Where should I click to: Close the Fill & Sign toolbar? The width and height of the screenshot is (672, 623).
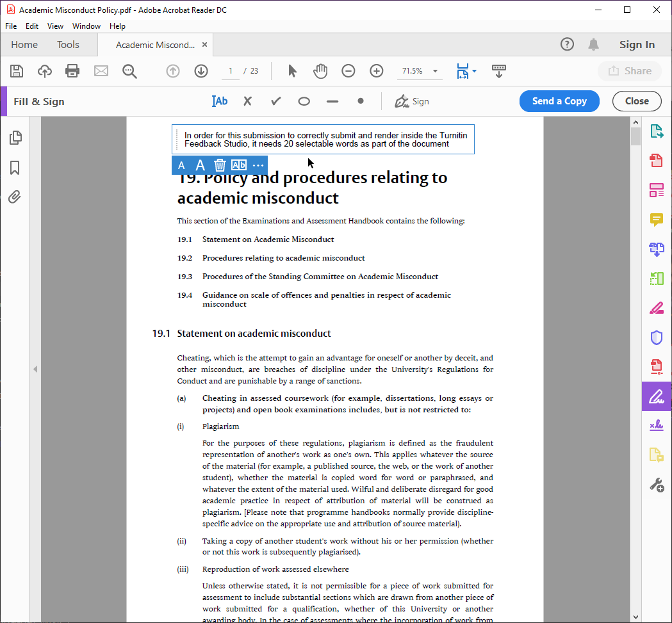tap(637, 101)
